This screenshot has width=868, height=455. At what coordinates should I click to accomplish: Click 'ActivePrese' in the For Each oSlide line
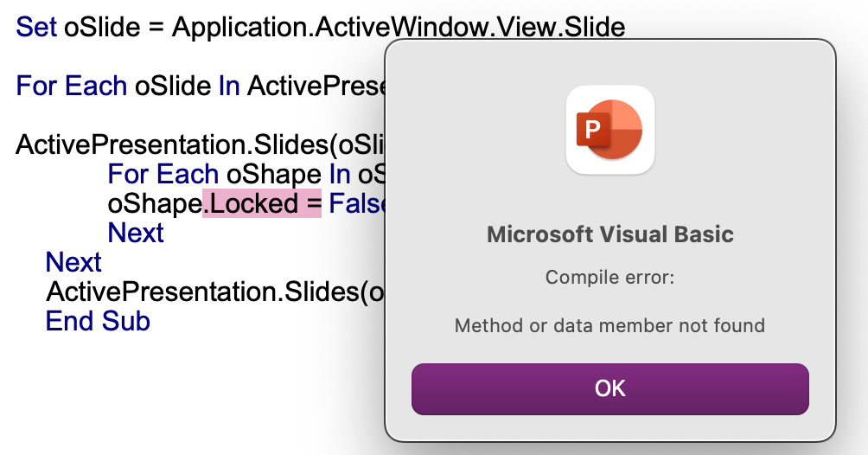click(x=316, y=86)
